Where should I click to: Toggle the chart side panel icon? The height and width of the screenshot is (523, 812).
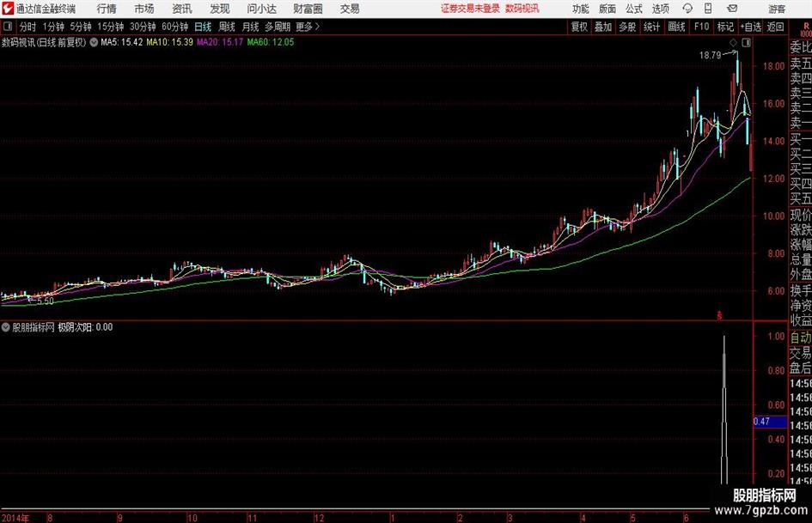(746, 43)
